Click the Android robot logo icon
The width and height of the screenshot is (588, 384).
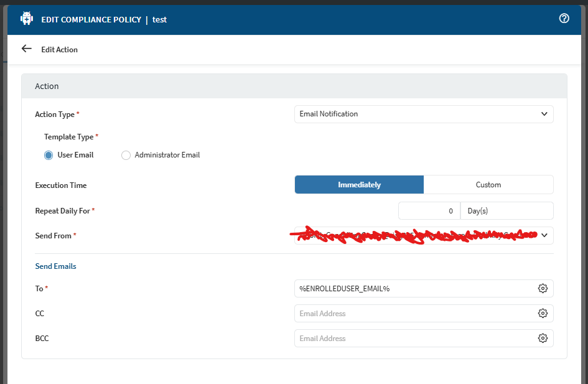click(x=27, y=19)
